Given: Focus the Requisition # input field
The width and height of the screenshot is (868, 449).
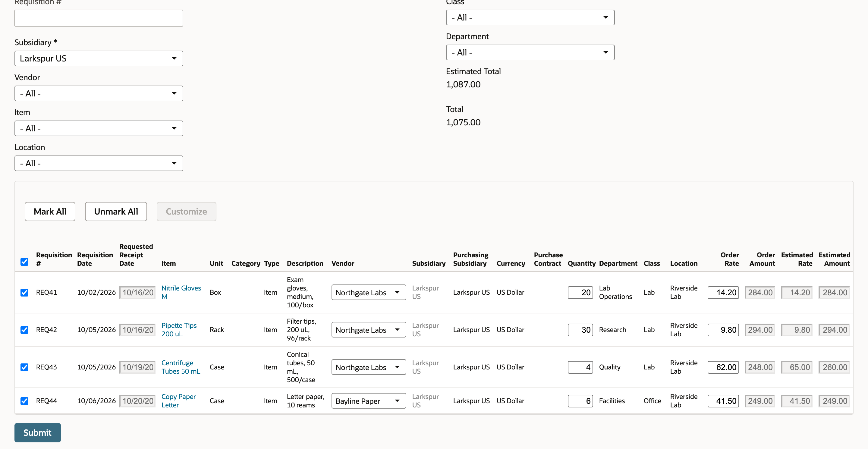Looking at the screenshot, I should point(99,18).
